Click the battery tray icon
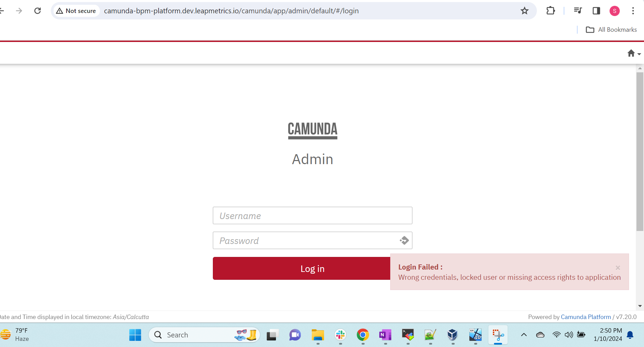 581,334
